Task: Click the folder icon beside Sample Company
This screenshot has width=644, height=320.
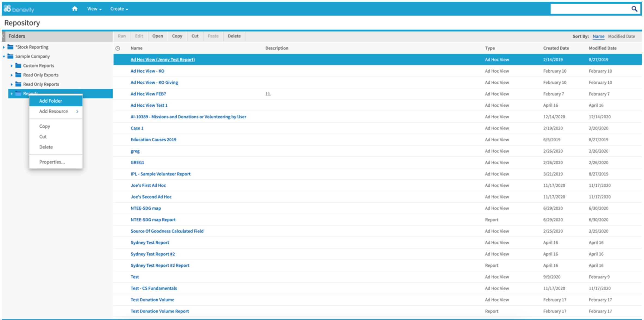Action: pos(10,56)
